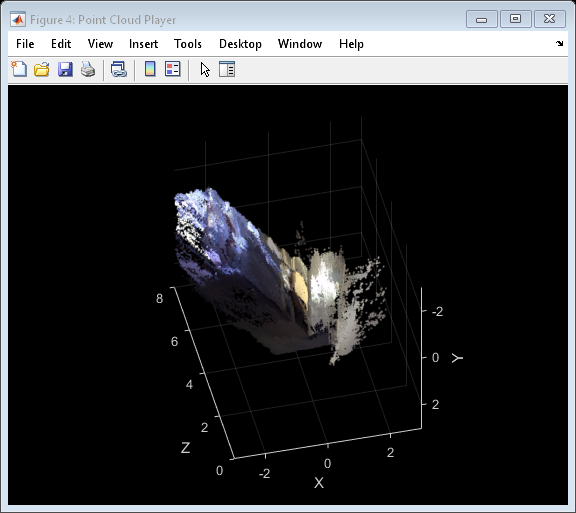Save the figure with floppy disk icon
Image resolution: width=576 pixels, height=513 pixels.
pyautogui.click(x=65, y=69)
